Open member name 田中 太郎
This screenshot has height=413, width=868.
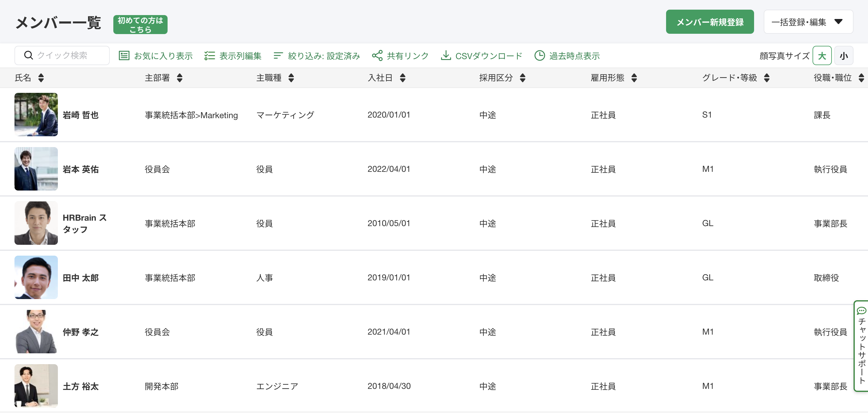80,278
